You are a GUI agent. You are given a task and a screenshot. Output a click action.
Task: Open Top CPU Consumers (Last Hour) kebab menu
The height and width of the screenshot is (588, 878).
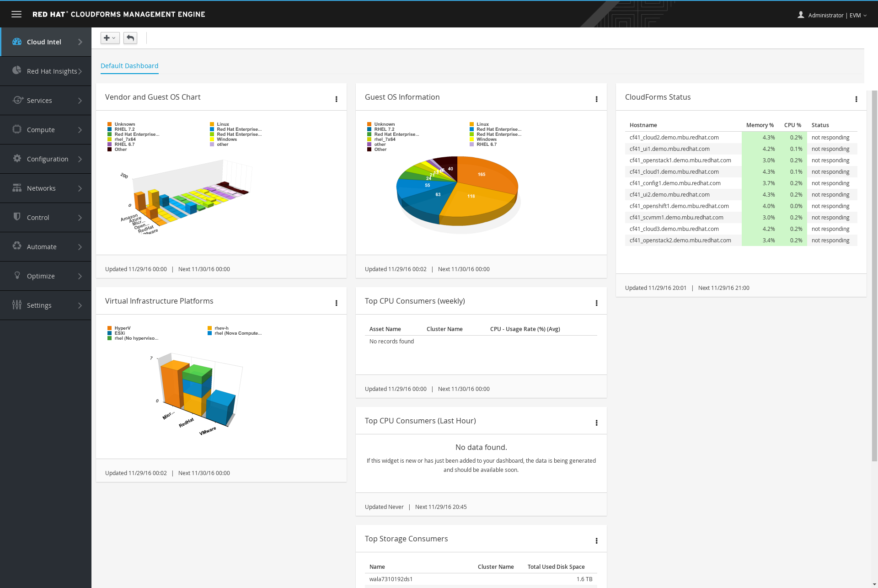point(596,423)
